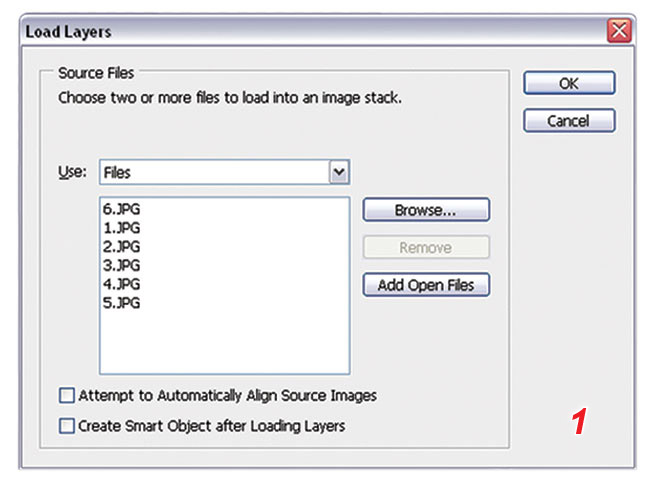Select 6.JPG in the source files list
650x488 pixels.
[121, 209]
